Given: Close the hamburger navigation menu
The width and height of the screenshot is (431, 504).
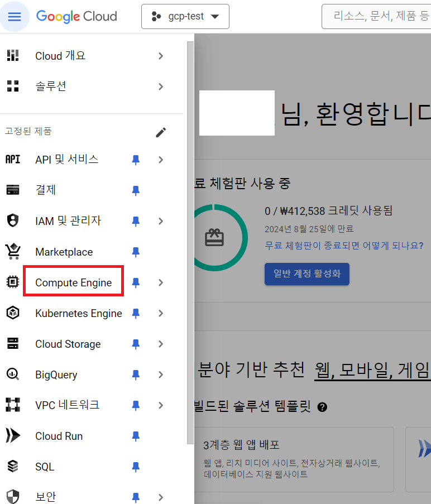Looking at the screenshot, I should click(x=15, y=16).
